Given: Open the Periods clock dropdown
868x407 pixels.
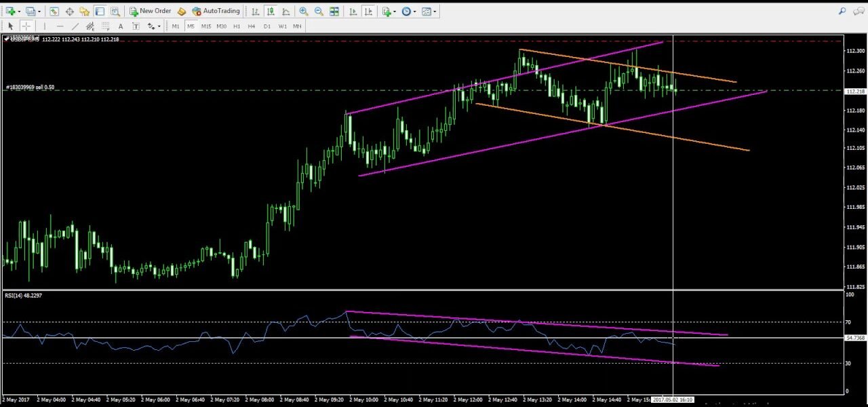Looking at the screenshot, I should (x=408, y=12).
